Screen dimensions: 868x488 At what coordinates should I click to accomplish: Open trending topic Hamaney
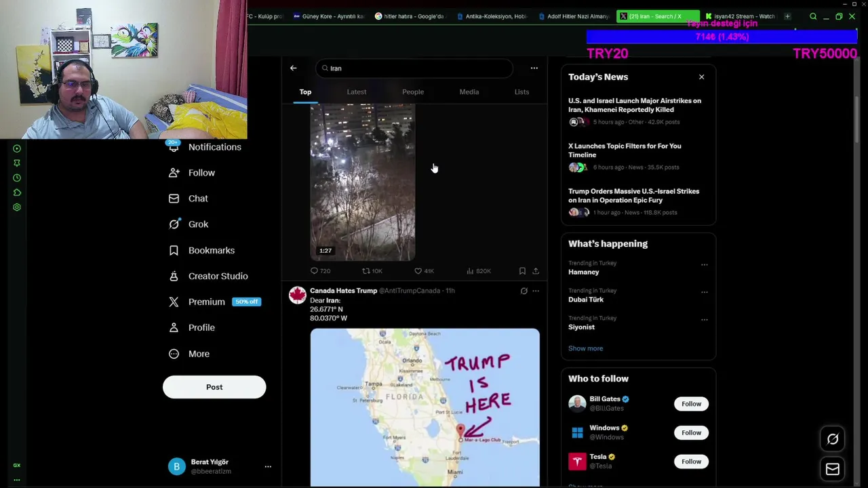click(584, 272)
